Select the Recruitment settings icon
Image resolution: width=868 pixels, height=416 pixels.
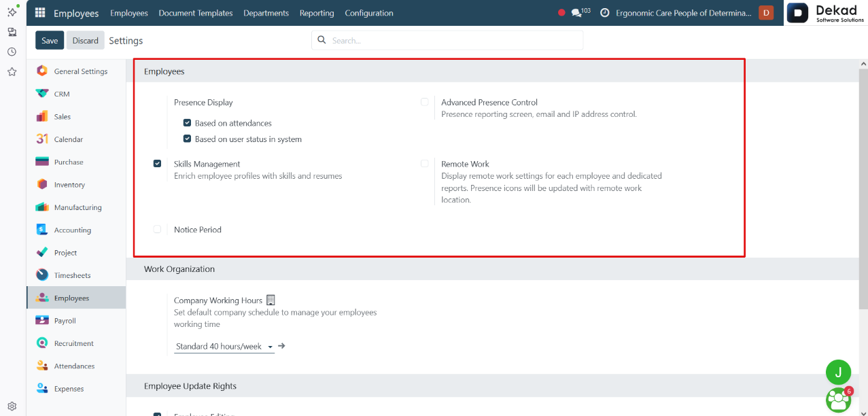pos(42,343)
